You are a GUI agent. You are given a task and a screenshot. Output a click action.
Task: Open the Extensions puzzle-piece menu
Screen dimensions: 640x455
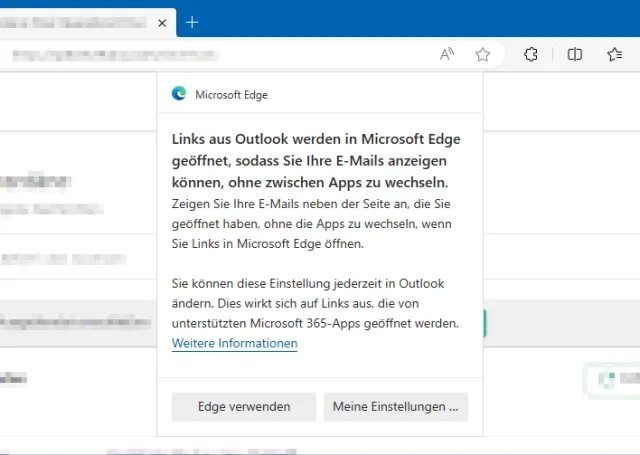point(532,55)
